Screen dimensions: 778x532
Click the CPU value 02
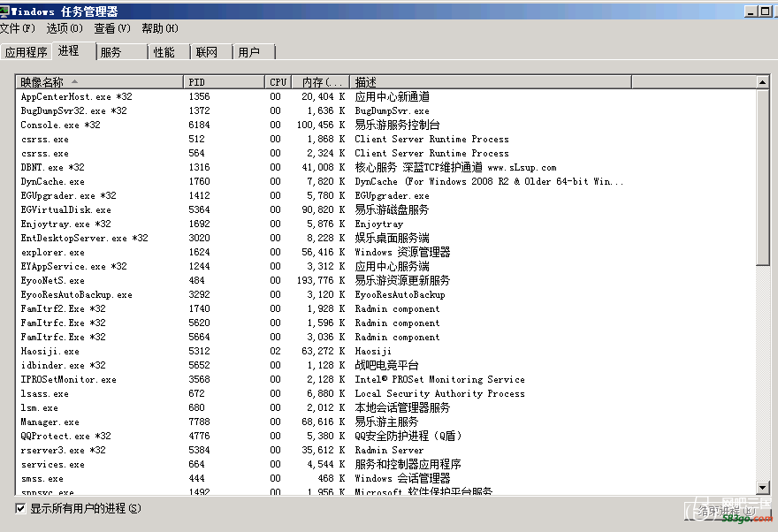(275, 351)
